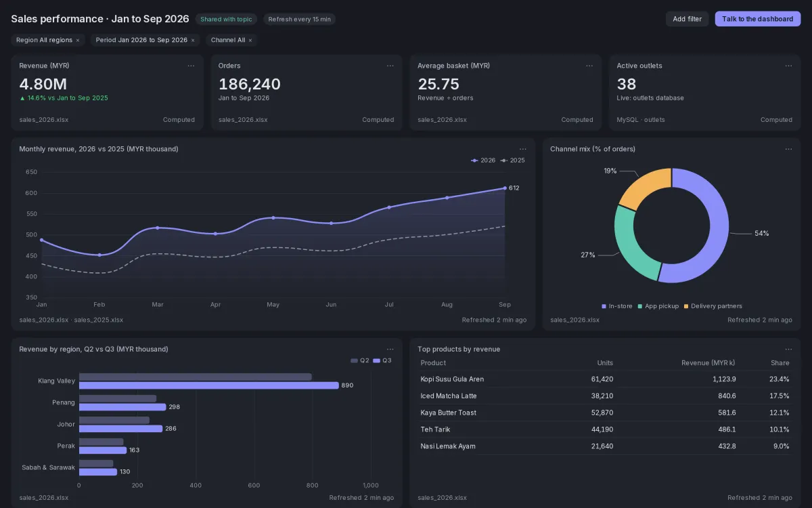The image size is (812, 508).
Task: Click the May 2026 data point on the line
Action: [x=273, y=217]
